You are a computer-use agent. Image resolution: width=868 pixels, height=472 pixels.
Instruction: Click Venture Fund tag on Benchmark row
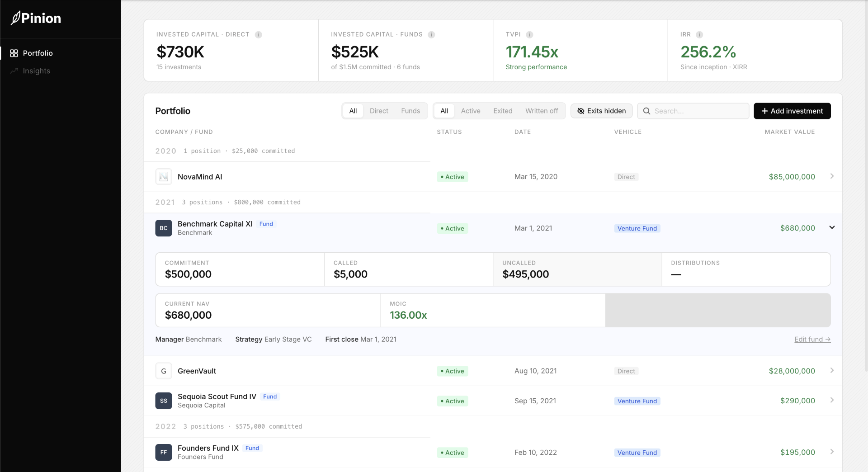(637, 229)
